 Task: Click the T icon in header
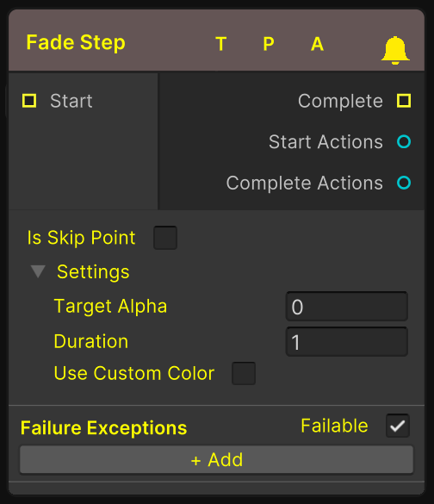point(221,44)
